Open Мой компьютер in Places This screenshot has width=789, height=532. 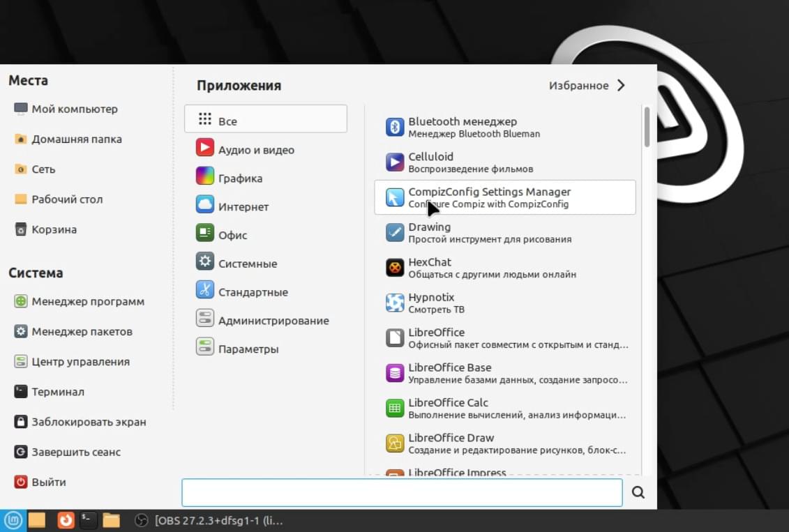(66, 109)
